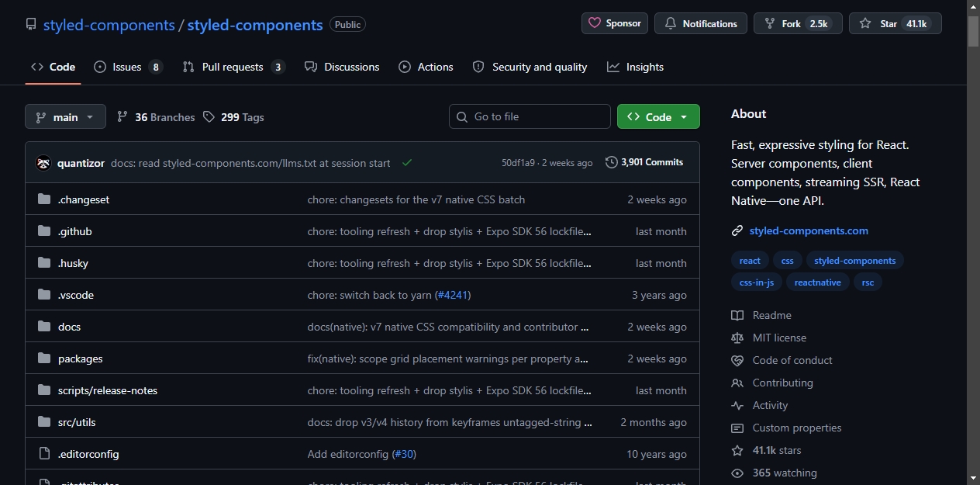980x485 pixels.
Task: Click the eye icon beside 365 watching
Action: 737,473
